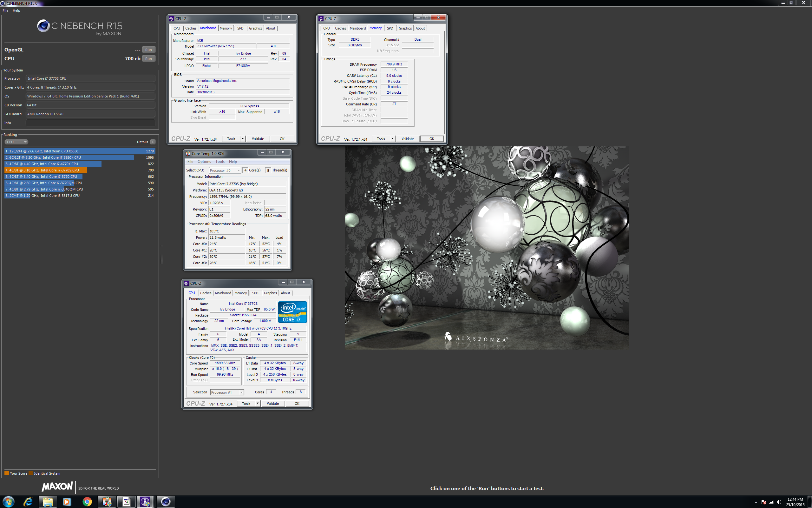Click the Cinebench R15.0 title bar icon

click(3, 3)
